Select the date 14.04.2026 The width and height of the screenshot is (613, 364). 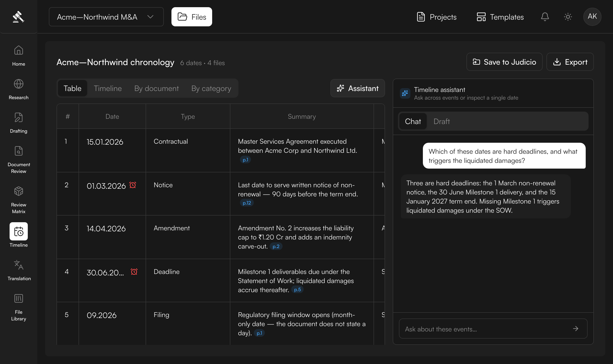[106, 228]
